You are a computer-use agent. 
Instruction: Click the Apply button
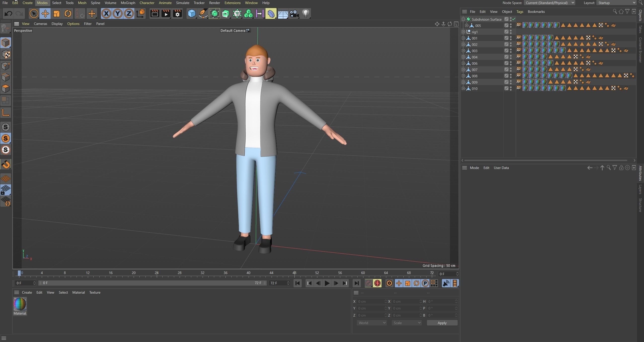442,323
